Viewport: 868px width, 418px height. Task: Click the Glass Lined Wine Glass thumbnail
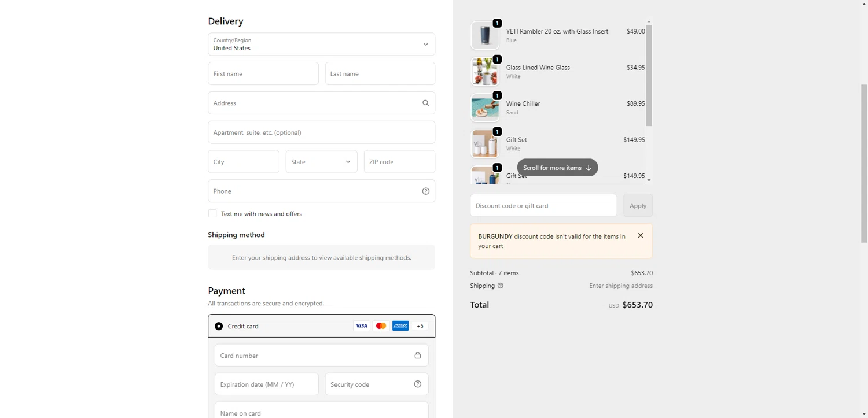[485, 72]
